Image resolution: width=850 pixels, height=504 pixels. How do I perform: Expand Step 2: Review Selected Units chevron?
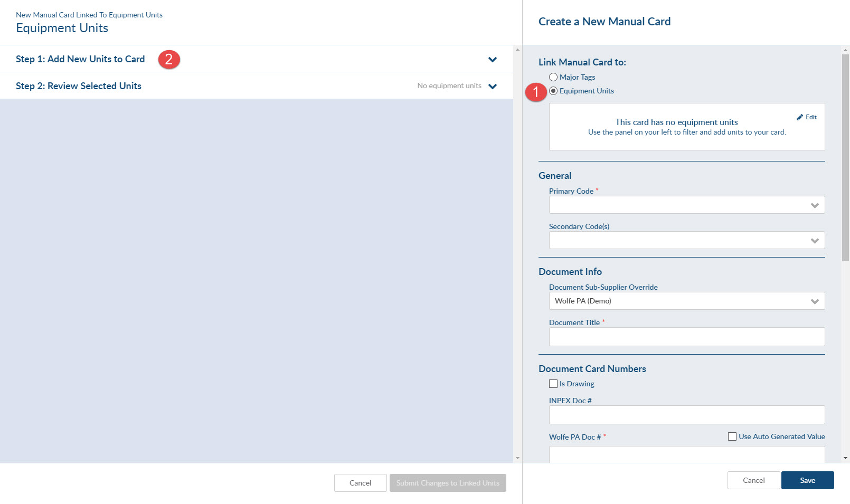coord(493,86)
